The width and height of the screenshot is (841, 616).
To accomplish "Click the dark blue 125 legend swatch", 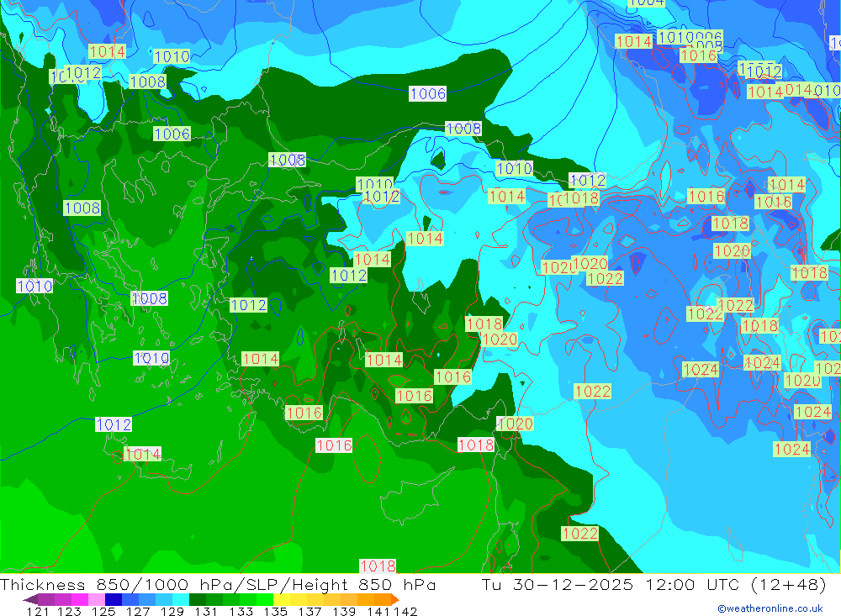I will (x=114, y=599).
